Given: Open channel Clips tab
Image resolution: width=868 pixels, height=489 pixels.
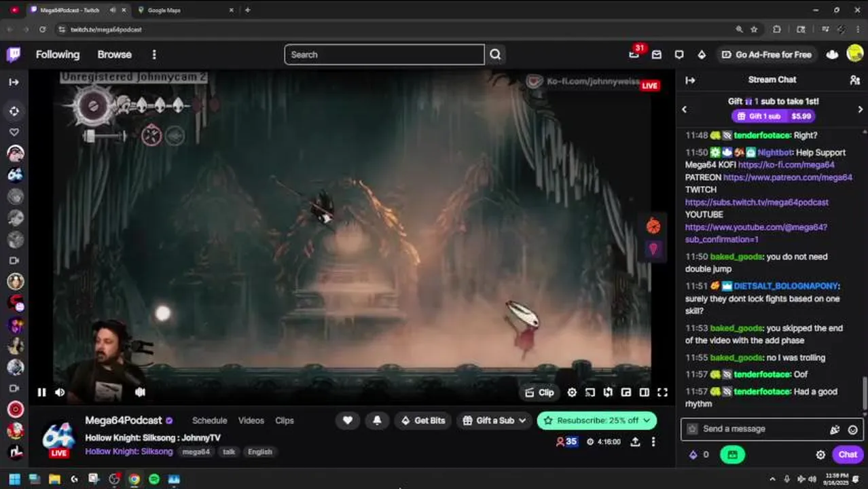Looking at the screenshot, I should [285, 420].
